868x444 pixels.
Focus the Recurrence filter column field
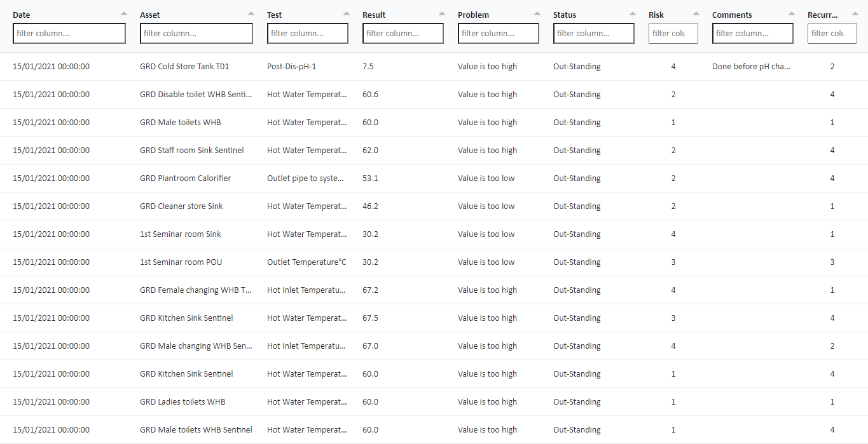click(832, 33)
